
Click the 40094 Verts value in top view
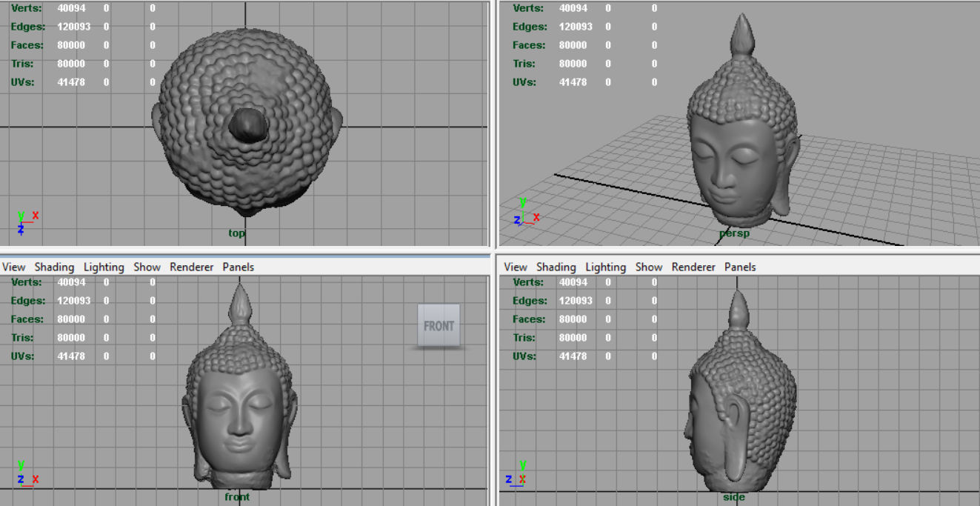point(71,8)
